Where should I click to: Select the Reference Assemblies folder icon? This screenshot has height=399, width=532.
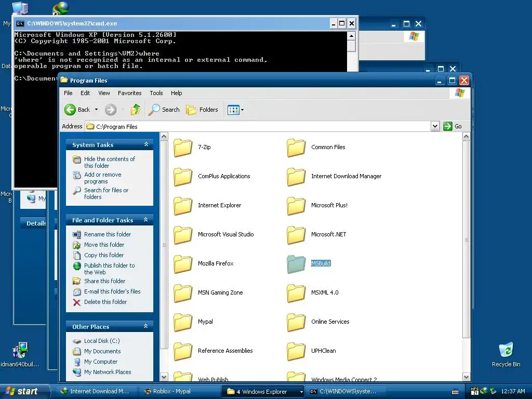183,352
